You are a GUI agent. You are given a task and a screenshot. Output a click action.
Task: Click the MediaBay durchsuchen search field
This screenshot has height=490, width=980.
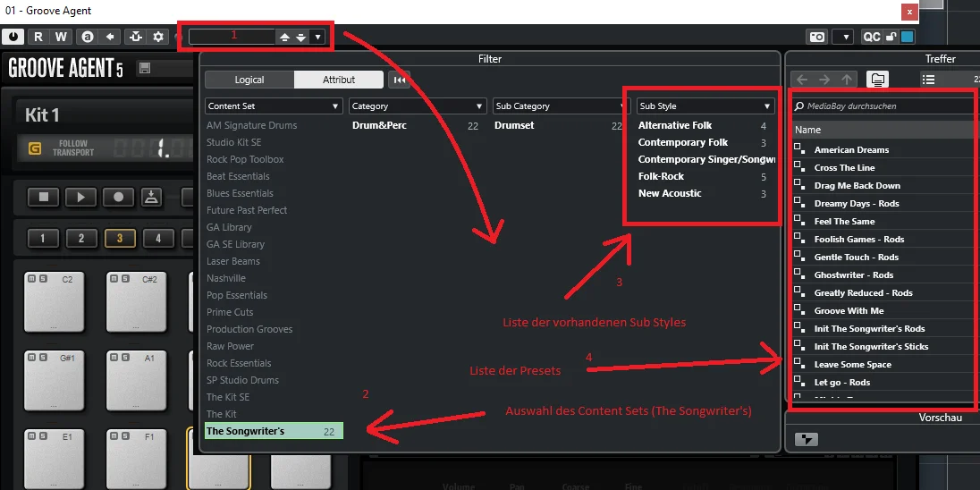coord(885,106)
